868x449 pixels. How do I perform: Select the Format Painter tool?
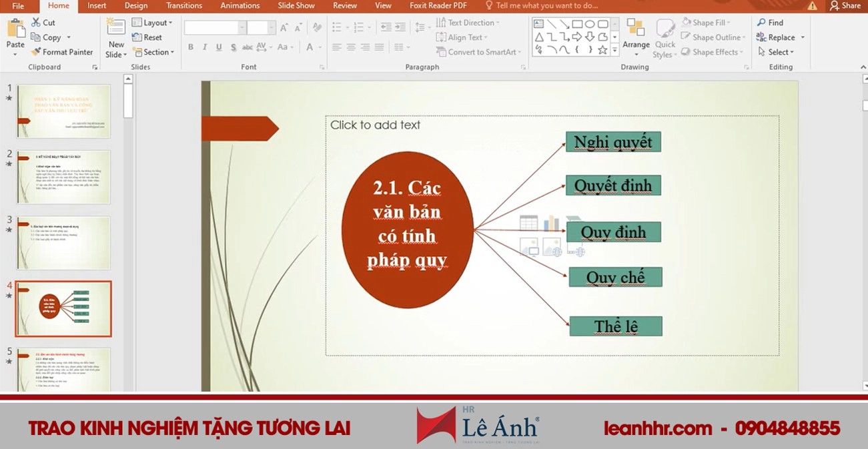coord(62,51)
